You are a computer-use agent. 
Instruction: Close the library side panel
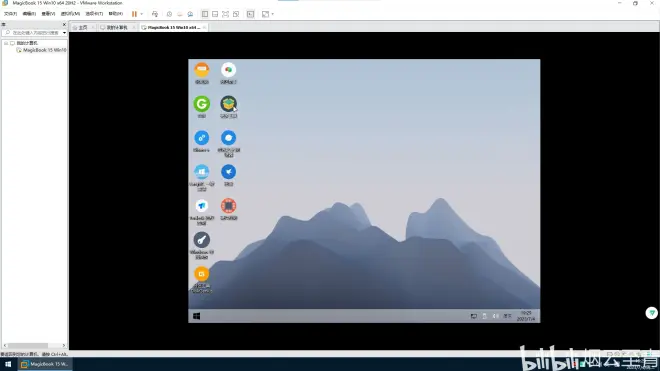[x=64, y=24]
